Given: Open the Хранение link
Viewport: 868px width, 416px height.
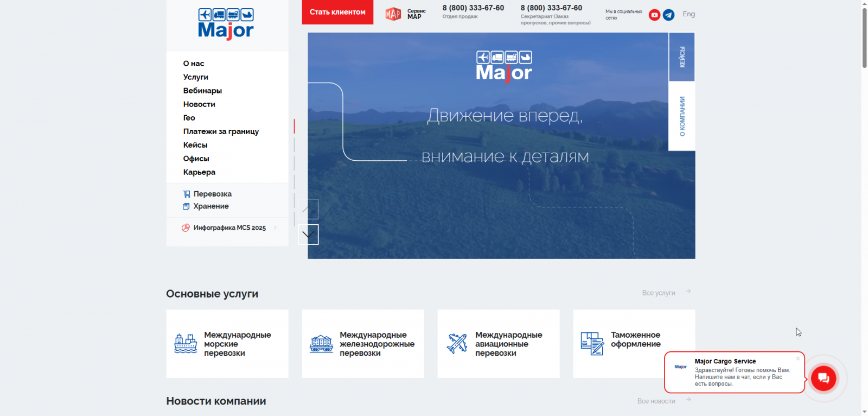Looking at the screenshot, I should [x=211, y=206].
